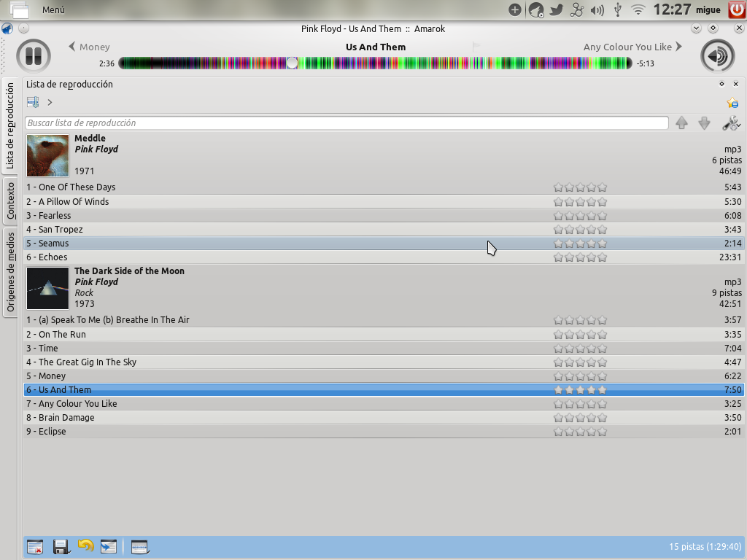Float the Lista de reproducción panel
Image resolution: width=747 pixels, height=560 pixels.
point(721,84)
